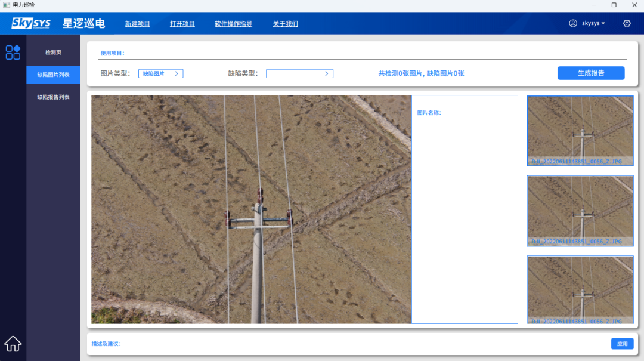This screenshot has height=361, width=644.
Task: Open the empty 缺陷类型 dropdown
Action: (299, 73)
